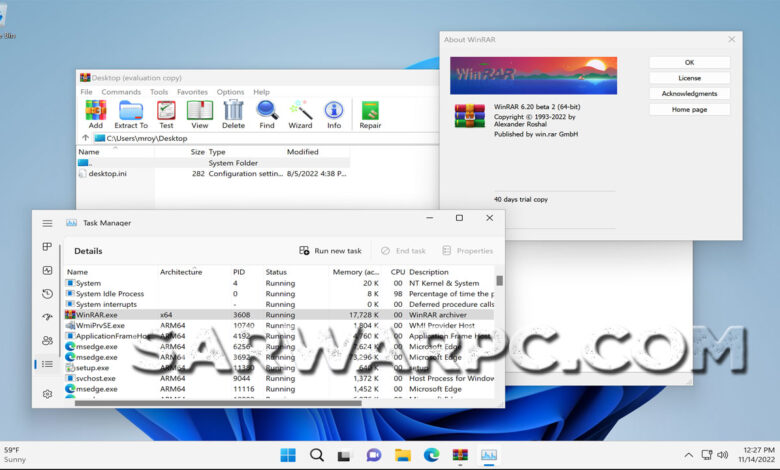The width and height of the screenshot is (780, 470).
Task: Open File Explorer from taskbar
Action: pos(402,455)
